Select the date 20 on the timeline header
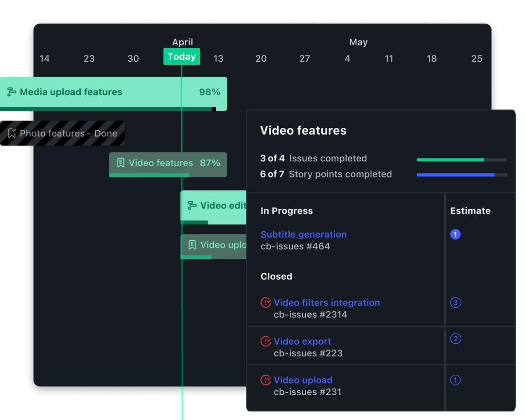 (x=261, y=58)
